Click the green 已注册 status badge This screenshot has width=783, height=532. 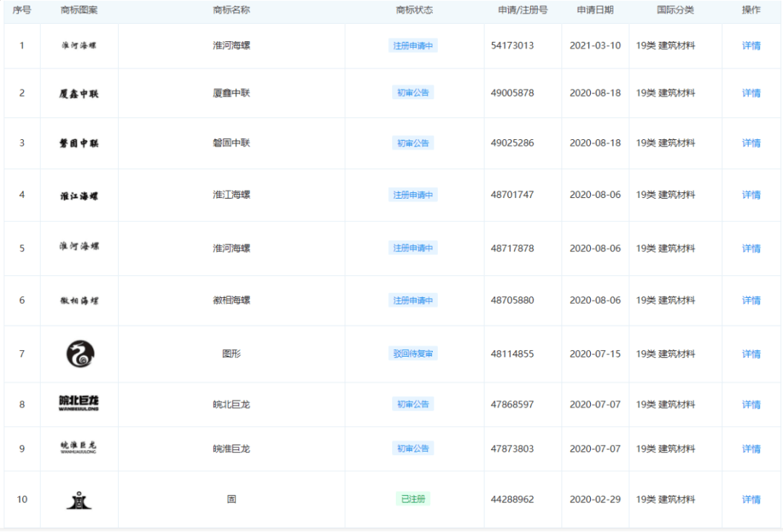pos(413,499)
